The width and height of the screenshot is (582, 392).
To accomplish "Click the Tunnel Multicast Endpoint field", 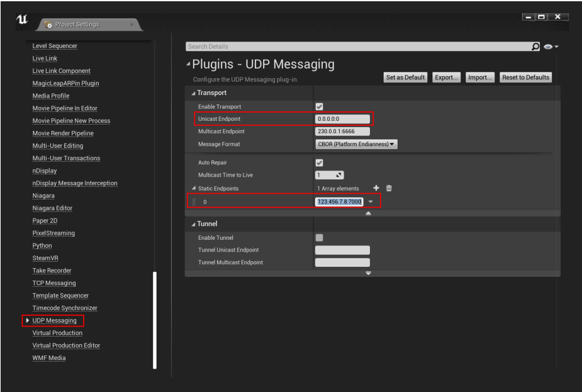I will 342,262.
